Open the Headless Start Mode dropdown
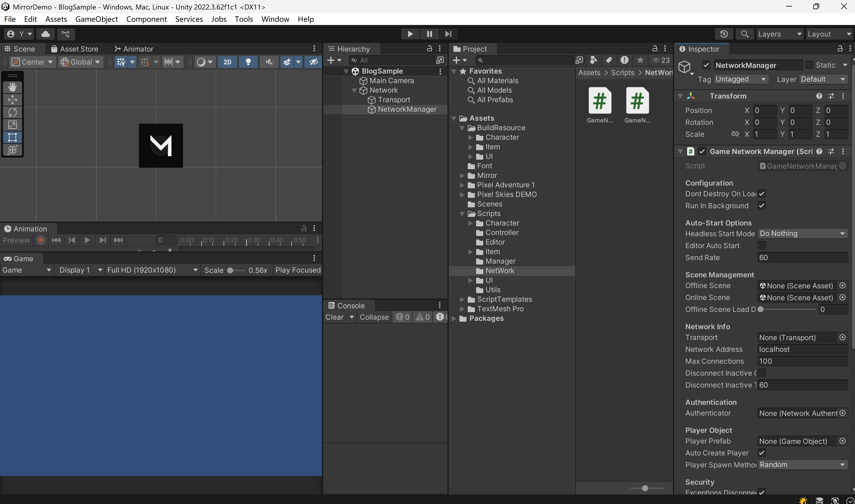 point(802,234)
